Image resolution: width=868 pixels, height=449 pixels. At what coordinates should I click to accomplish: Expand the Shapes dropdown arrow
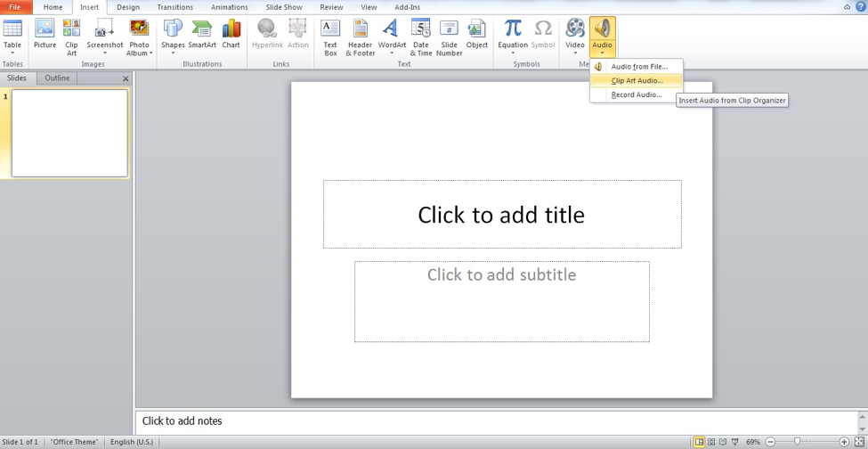[173, 53]
